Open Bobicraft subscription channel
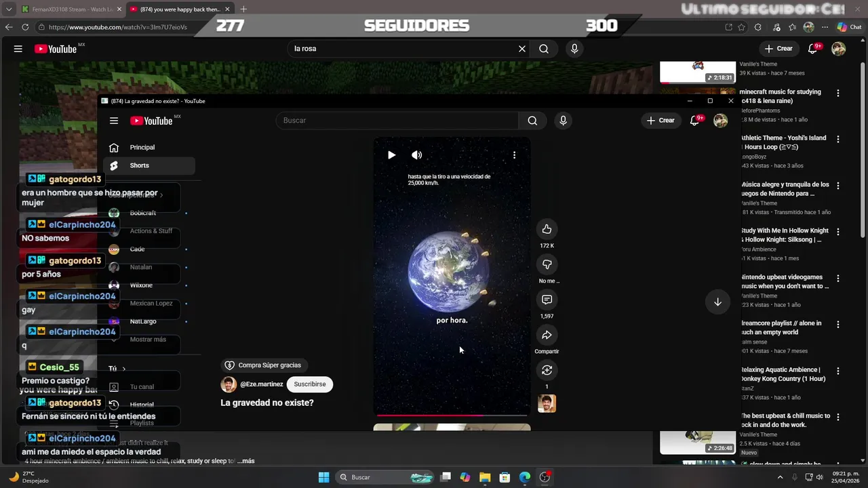The width and height of the screenshot is (868, 488). click(x=149, y=213)
